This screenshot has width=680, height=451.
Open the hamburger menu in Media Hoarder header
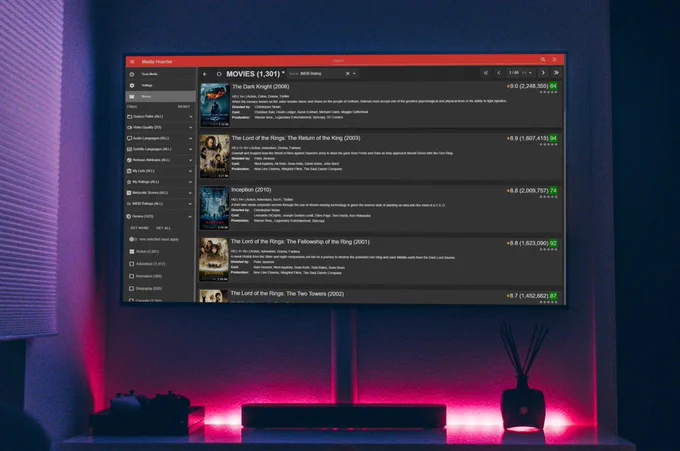click(132, 62)
